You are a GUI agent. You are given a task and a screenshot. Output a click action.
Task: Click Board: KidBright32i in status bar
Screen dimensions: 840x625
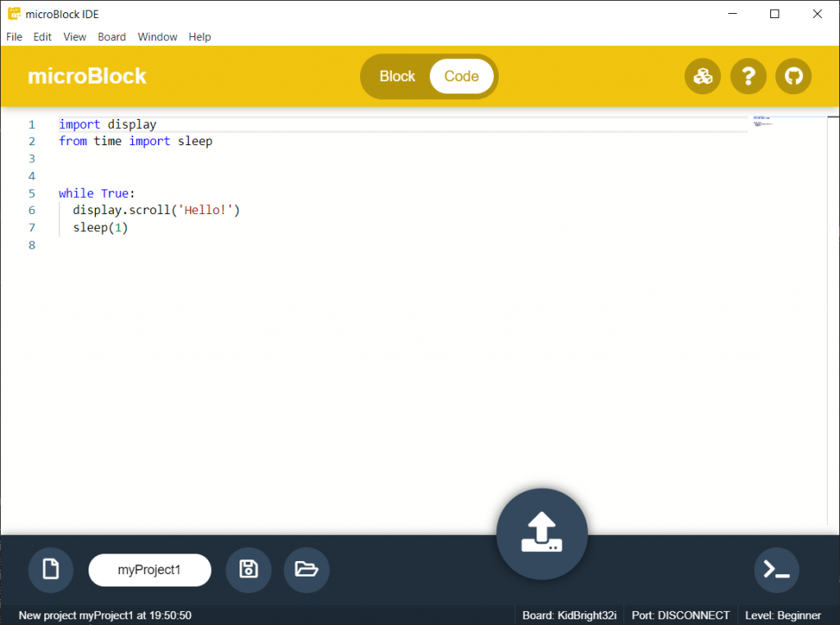569,615
